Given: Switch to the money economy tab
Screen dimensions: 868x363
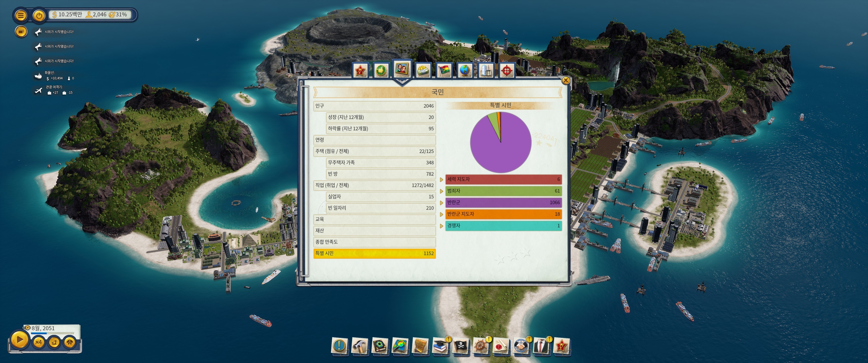Looking at the screenshot, I should [x=423, y=70].
